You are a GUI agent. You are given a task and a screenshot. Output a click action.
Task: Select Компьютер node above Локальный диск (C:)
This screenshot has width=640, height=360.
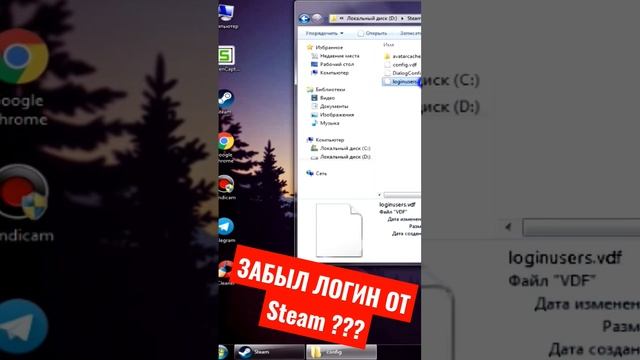point(325,140)
